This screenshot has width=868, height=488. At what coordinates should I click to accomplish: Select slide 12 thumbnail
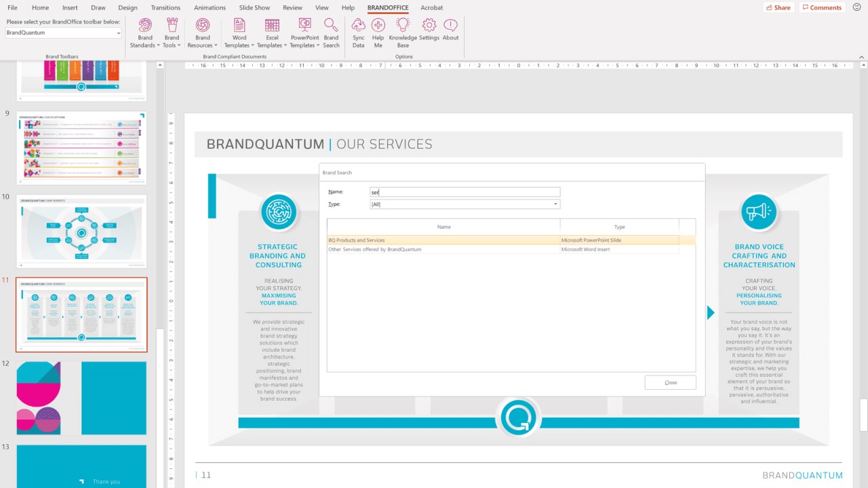pyautogui.click(x=81, y=398)
